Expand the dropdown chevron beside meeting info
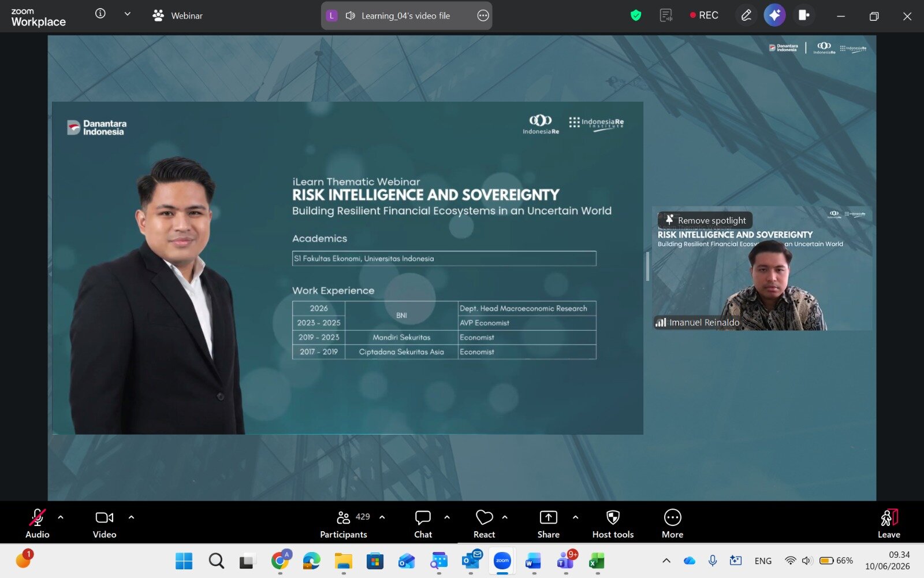The image size is (924, 578). [128, 14]
